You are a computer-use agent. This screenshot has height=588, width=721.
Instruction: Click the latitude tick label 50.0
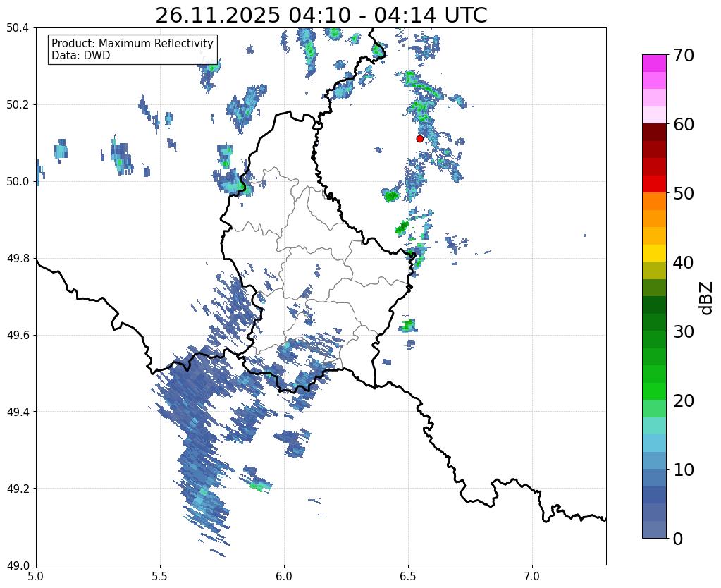point(18,182)
